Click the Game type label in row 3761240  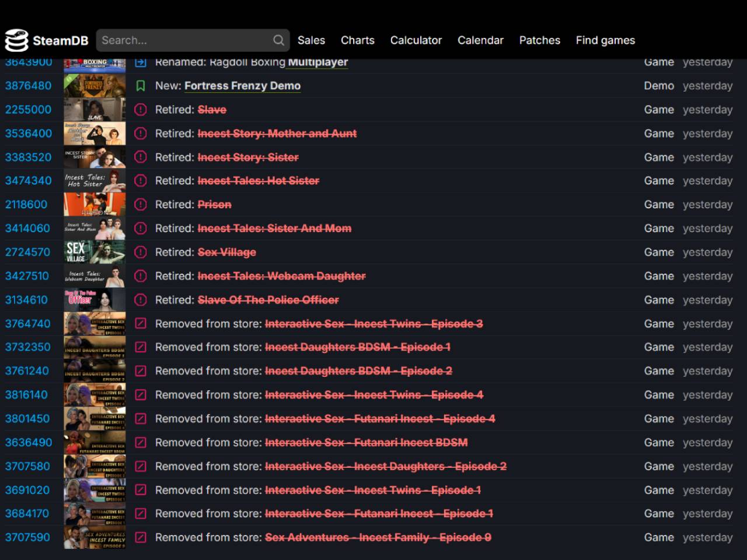coord(659,371)
